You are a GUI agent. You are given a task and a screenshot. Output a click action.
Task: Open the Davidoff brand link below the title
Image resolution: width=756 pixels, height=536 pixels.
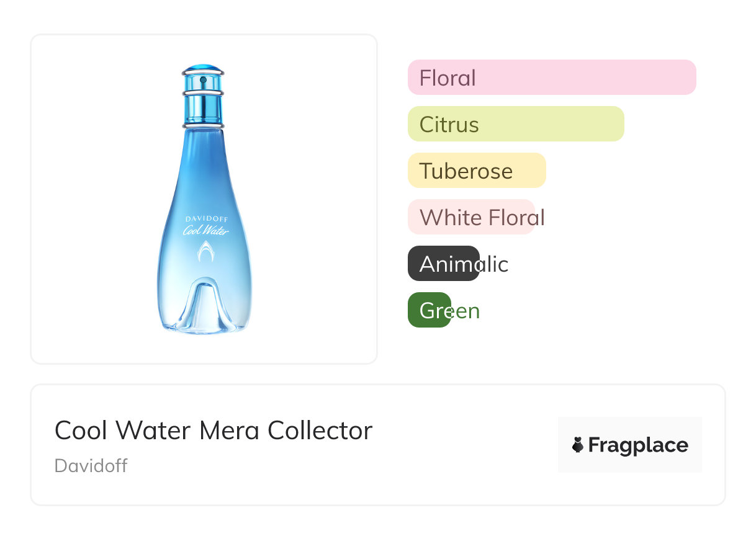point(91,466)
